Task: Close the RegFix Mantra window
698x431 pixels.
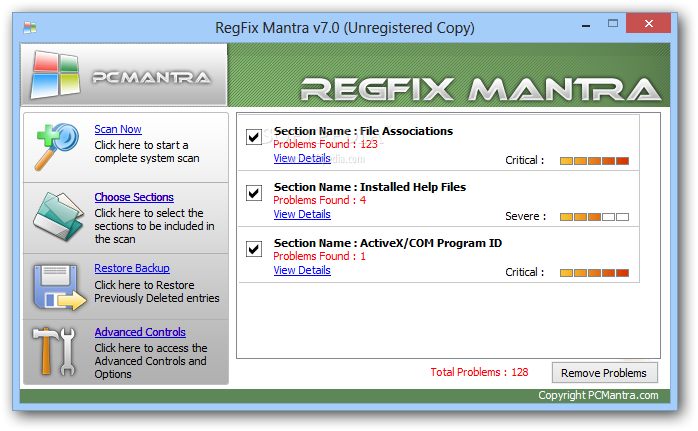Action: (649, 23)
